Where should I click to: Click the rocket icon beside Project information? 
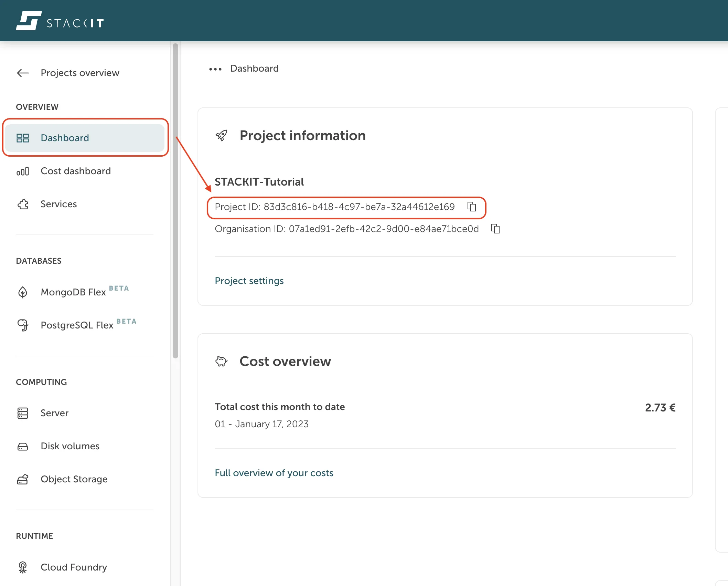pos(222,136)
